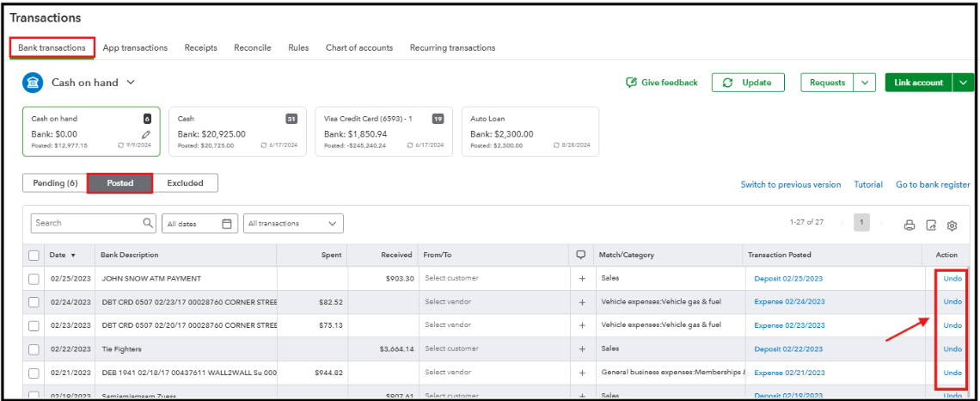Open the Tutorial link
The height and width of the screenshot is (401, 980).
(x=868, y=184)
